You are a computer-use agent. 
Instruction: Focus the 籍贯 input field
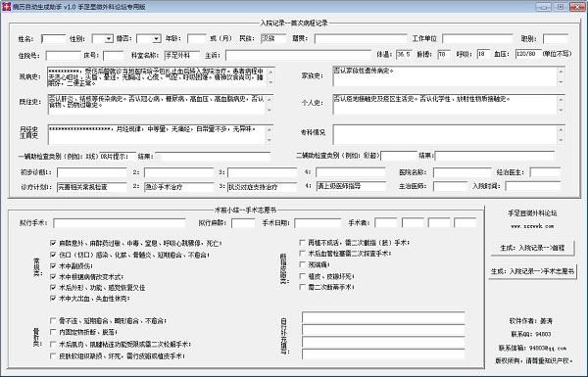point(361,38)
